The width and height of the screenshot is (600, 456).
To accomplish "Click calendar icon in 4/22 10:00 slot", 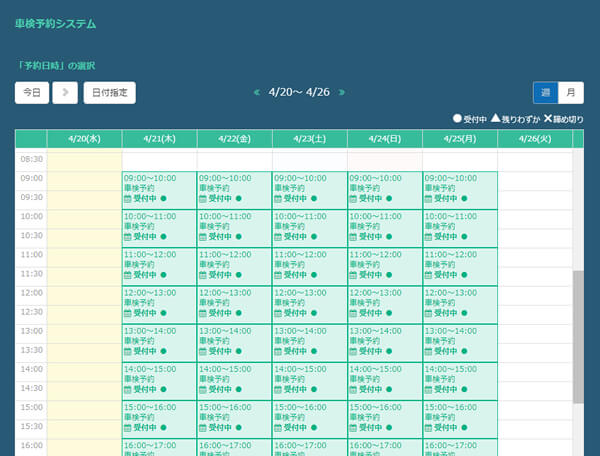I will [202, 236].
